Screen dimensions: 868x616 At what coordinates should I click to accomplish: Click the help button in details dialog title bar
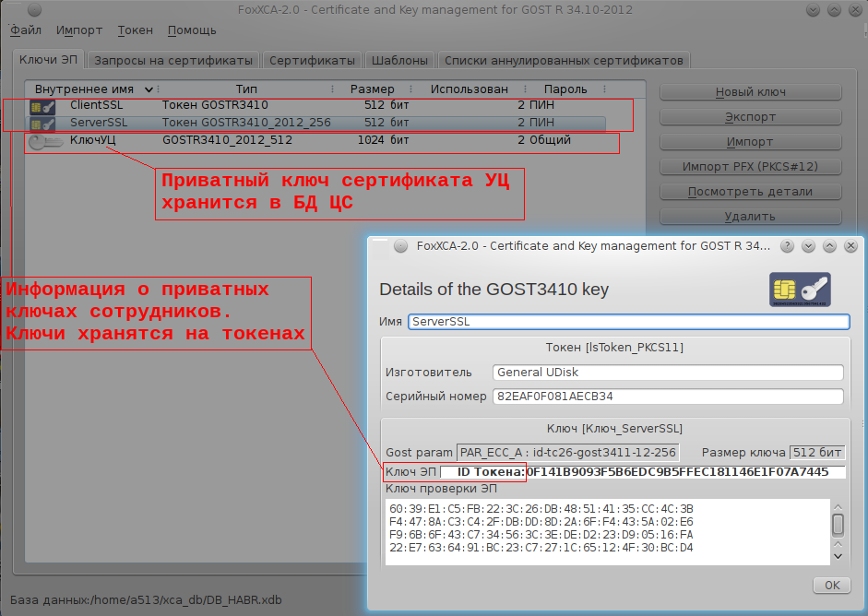tap(787, 246)
